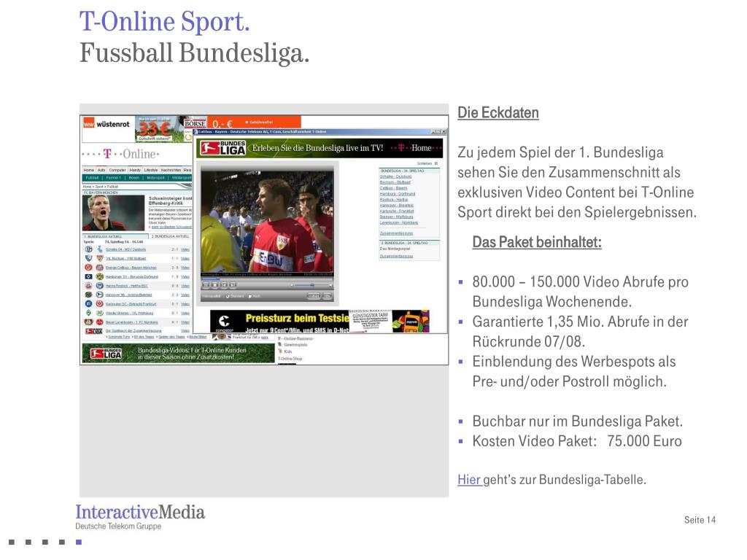This screenshot has width=747, height=560.
Task: Open the Video link for Werder Bremen match
Action: (x=185, y=314)
